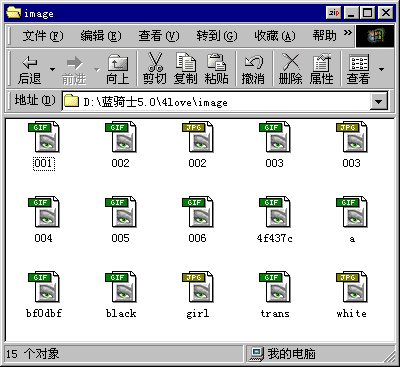Select the 002 JPG file icon
This screenshot has width=400, height=367.
pyautogui.click(x=198, y=137)
